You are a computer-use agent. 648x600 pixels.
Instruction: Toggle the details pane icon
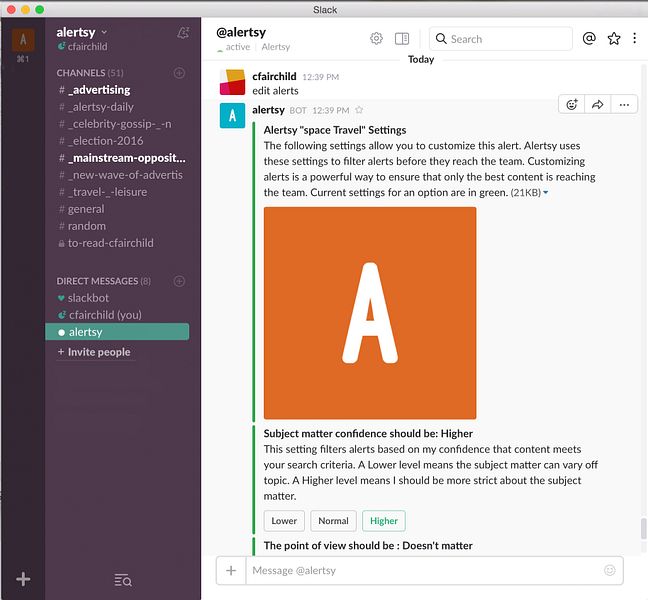click(x=402, y=38)
